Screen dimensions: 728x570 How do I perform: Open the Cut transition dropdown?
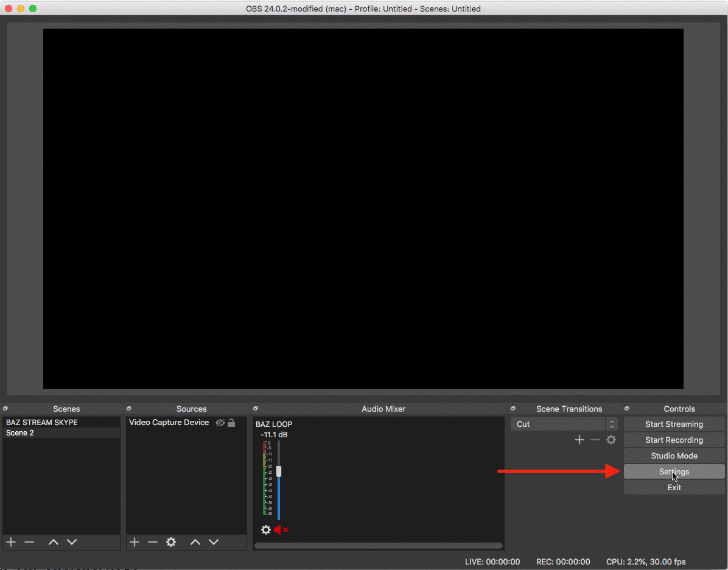point(564,424)
